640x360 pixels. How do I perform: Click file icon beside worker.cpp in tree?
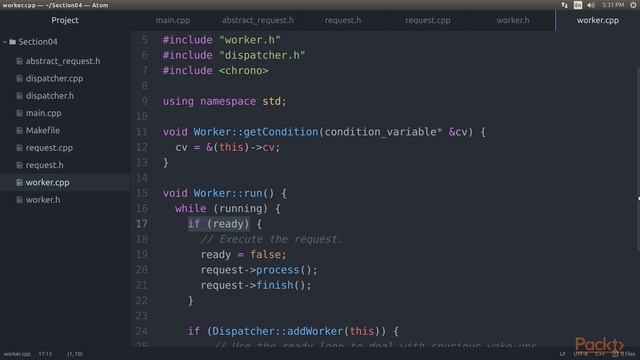coord(19,182)
